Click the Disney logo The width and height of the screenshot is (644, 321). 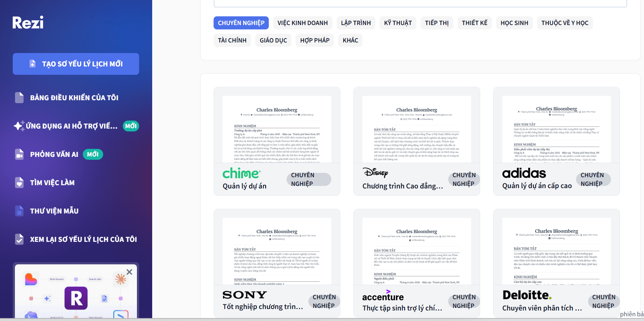point(375,172)
